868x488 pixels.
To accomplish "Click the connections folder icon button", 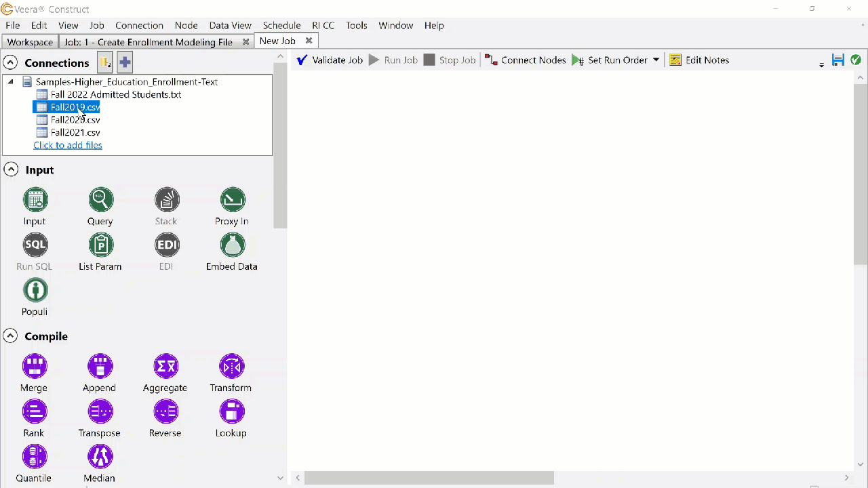I will click(x=105, y=62).
